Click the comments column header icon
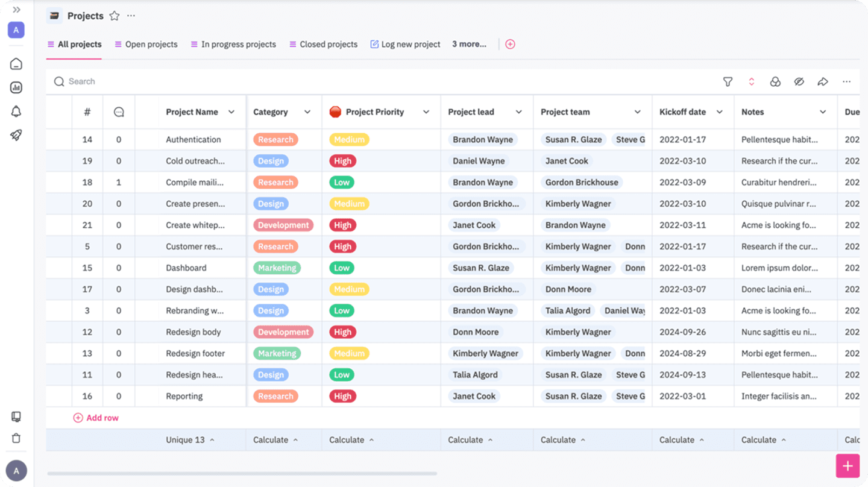This screenshot has width=868, height=487. pos(119,112)
